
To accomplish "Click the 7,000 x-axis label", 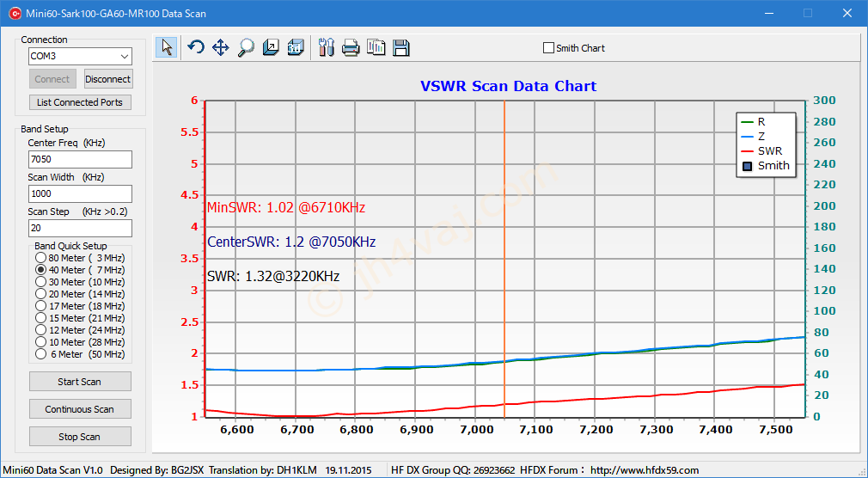I will pos(476,429).
